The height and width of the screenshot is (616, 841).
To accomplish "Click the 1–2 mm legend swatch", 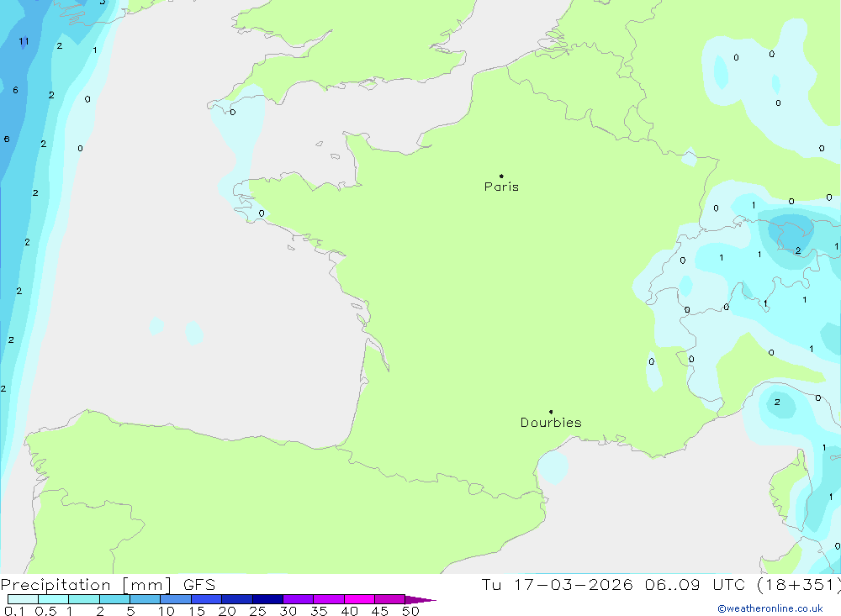I will 84,599.
